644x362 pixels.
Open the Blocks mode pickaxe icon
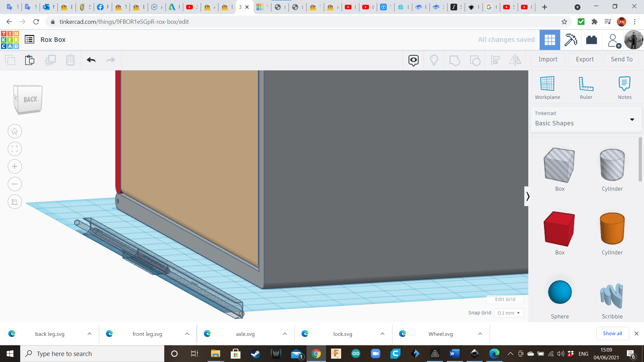click(571, 40)
